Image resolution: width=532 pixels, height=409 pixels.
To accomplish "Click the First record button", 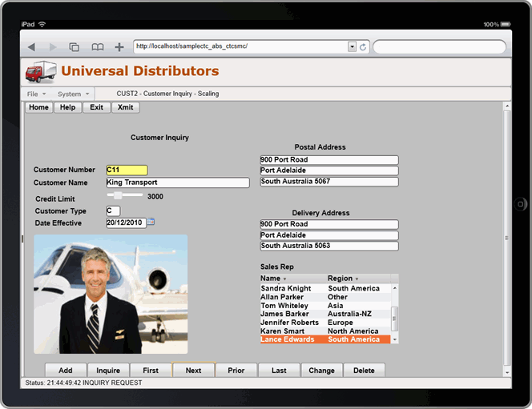I will tap(151, 371).
